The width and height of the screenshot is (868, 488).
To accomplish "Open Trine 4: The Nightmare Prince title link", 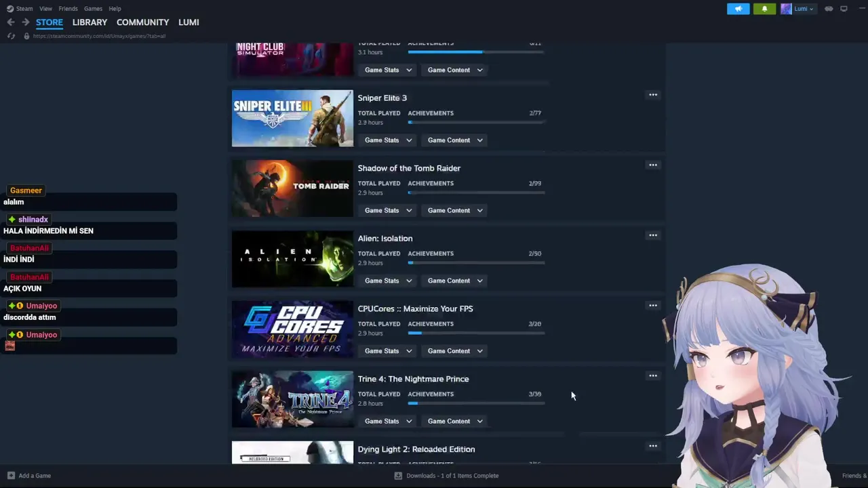I will click(413, 379).
